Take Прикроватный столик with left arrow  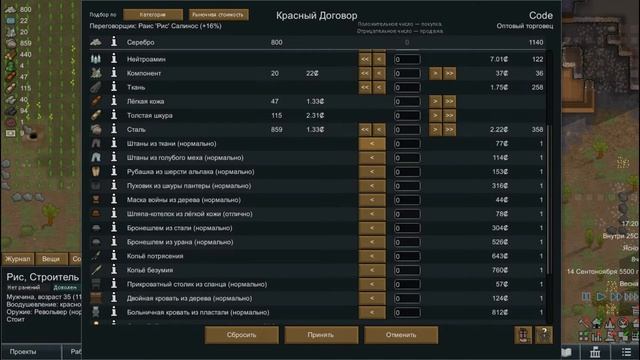(x=372, y=284)
